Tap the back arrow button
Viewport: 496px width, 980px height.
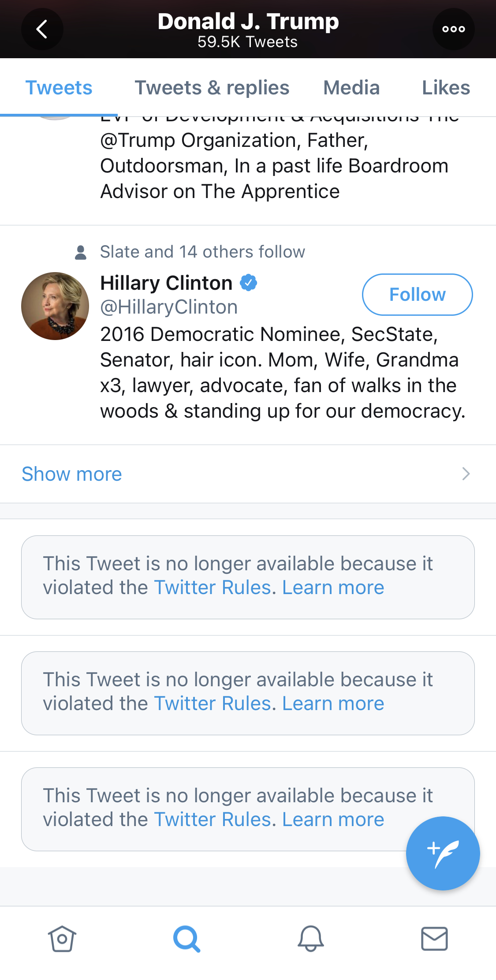click(42, 30)
